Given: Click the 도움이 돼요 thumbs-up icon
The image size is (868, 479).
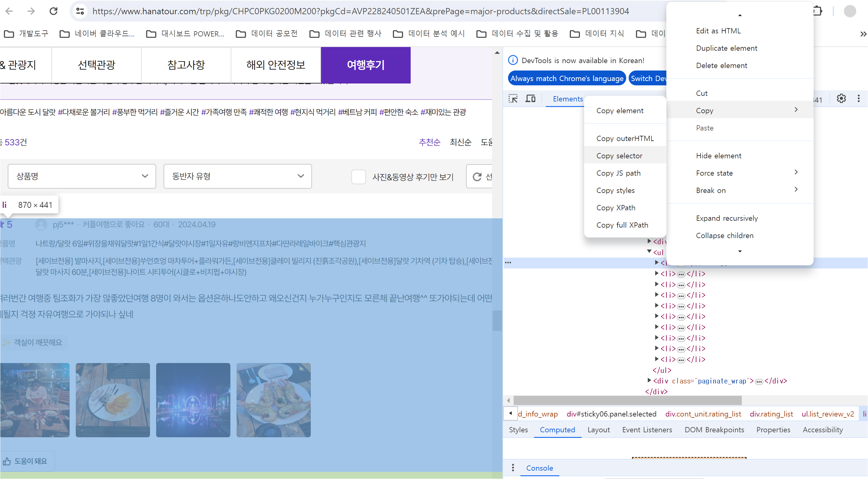Looking at the screenshot, I should [7, 461].
